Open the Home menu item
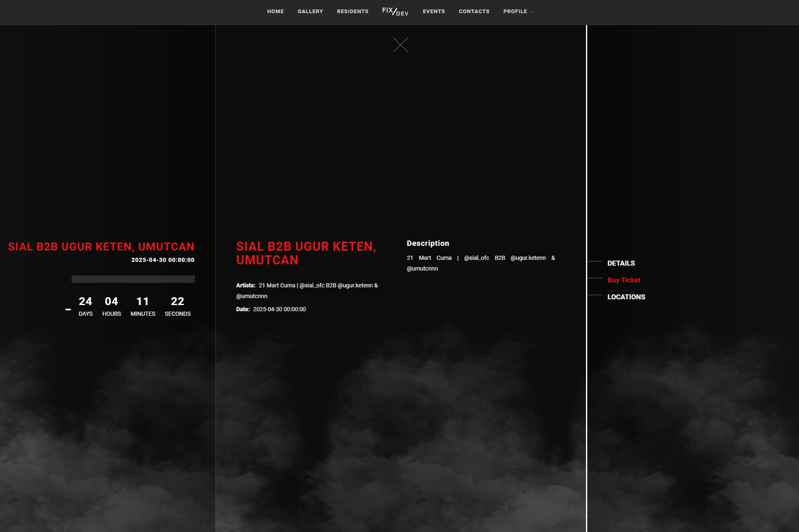 [275, 12]
